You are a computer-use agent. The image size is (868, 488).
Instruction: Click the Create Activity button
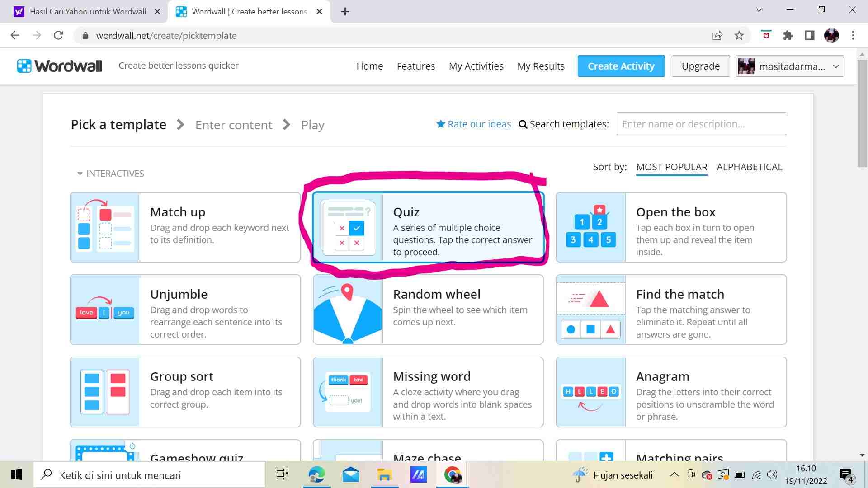coord(621,66)
